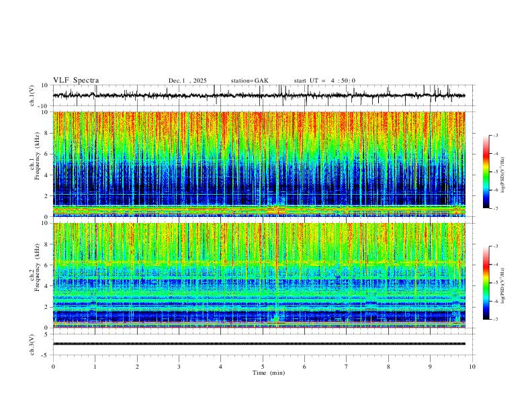Viewport: 532px width, 411px height.
Task: Click the ch.1 spectrogram color scale bar
Action: click(486, 172)
